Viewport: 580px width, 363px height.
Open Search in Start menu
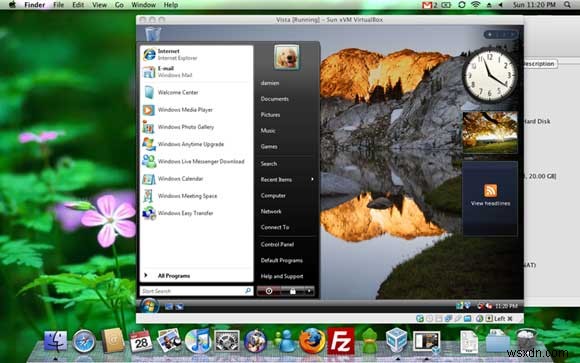pyautogui.click(x=269, y=164)
